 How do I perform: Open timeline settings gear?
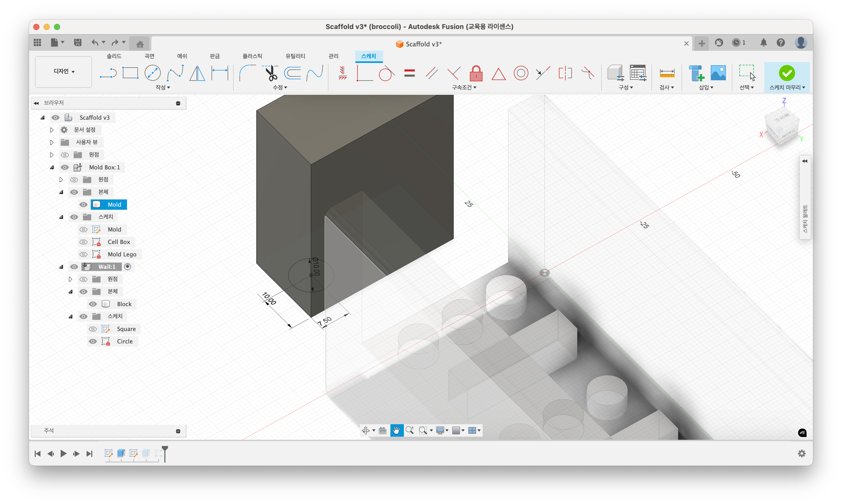tap(802, 453)
